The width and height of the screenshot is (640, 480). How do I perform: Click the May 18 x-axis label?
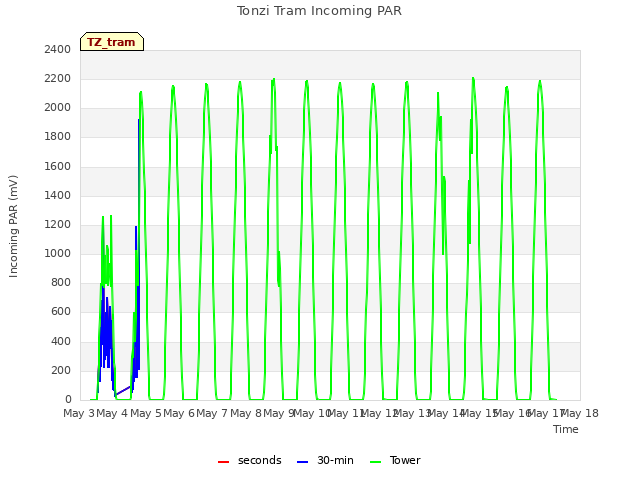tap(580, 413)
